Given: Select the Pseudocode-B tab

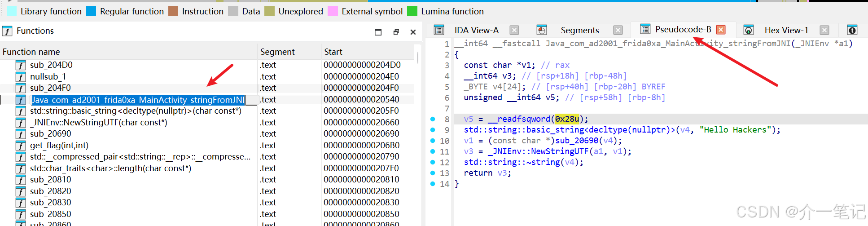Looking at the screenshot, I should pyautogui.click(x=683, y=29).
